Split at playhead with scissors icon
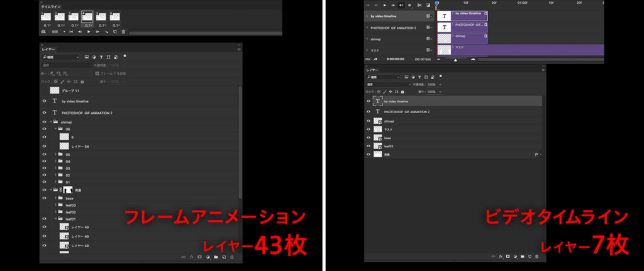Screen dimensions: 644x271 coord(419,5)
